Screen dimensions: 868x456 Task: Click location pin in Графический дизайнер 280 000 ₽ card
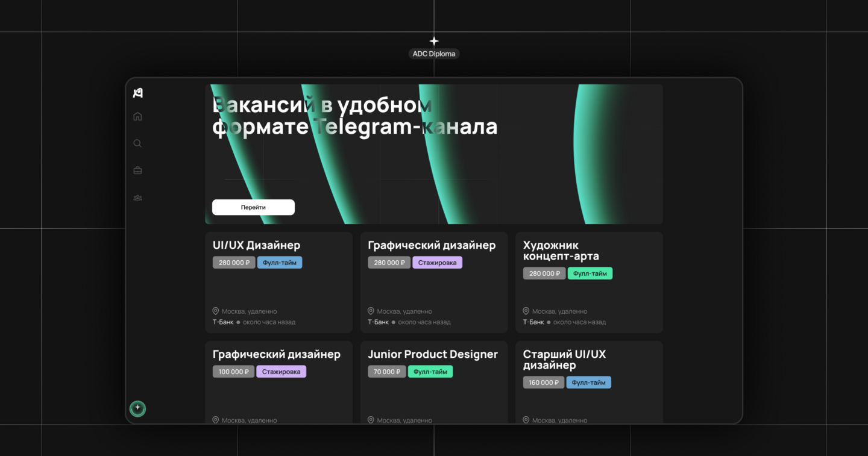pos(371,311)
